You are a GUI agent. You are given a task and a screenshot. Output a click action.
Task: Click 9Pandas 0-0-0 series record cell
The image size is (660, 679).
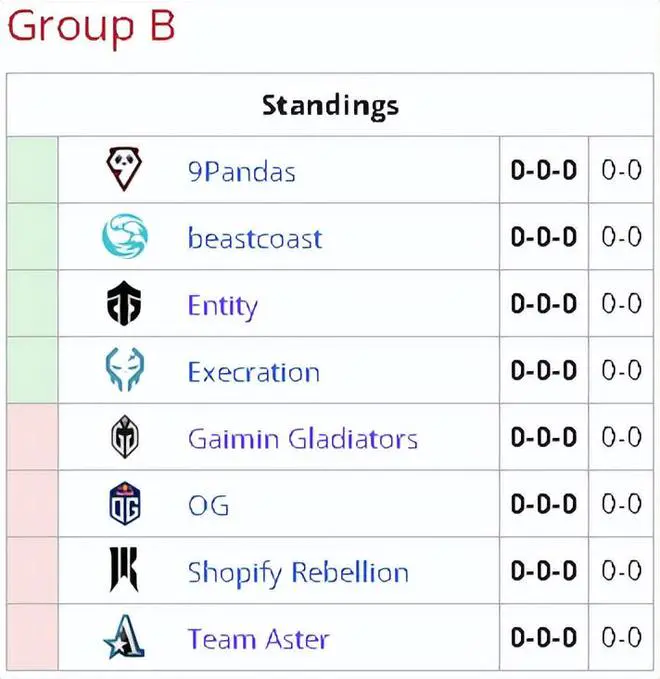pyautogui.click(x=544, y=170)
